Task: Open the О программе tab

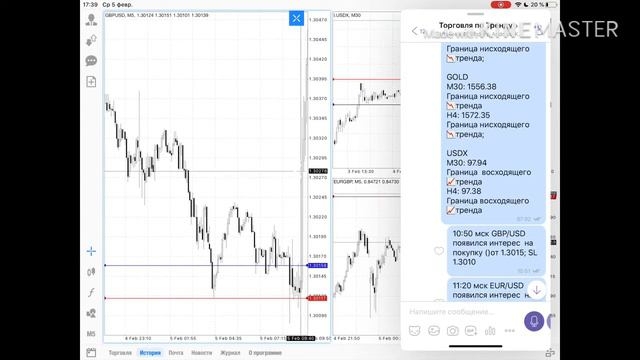Action: (265, 353)
